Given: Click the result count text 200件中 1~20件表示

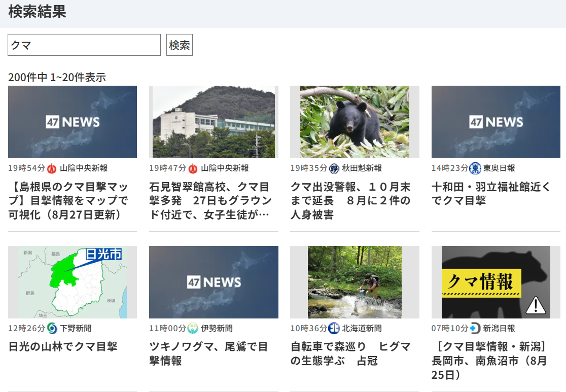Looking at the screenshot, I should tap(57, 77).
